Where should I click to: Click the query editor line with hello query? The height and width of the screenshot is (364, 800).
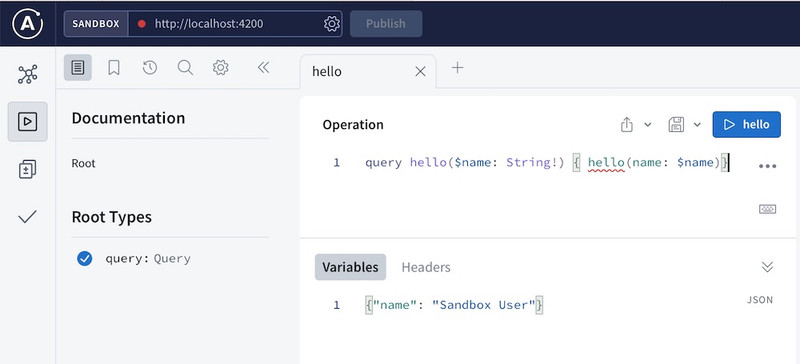(548, 163)
